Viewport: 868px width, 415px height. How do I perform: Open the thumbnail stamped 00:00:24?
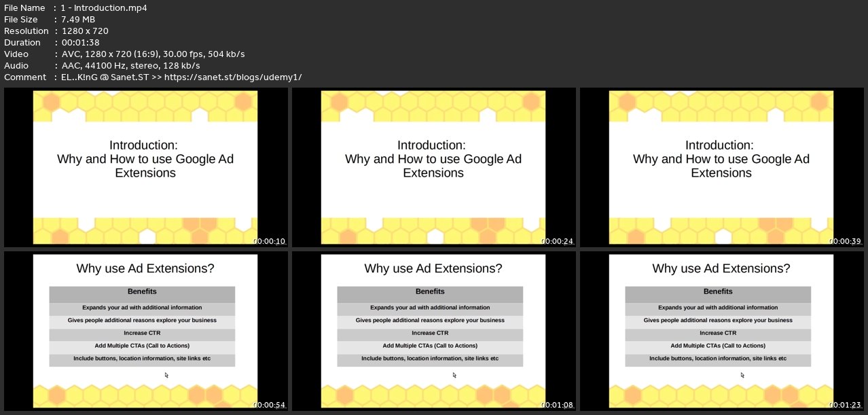click(434, 167)
